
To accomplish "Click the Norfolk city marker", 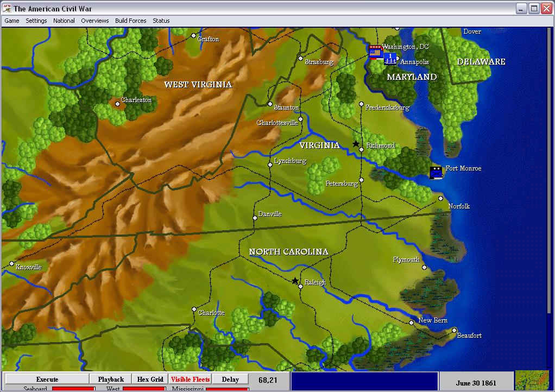I will (x=440, y=199).
